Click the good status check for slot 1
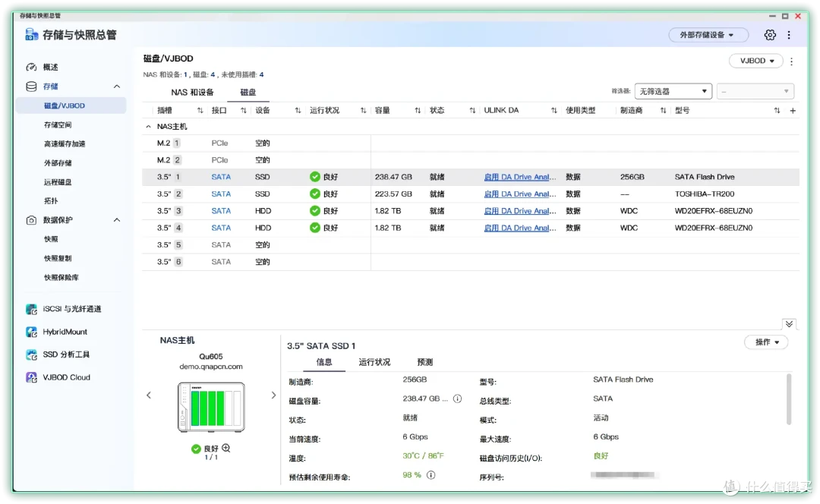The width and height of the screenshot is (820, 504). pos(315,177)
